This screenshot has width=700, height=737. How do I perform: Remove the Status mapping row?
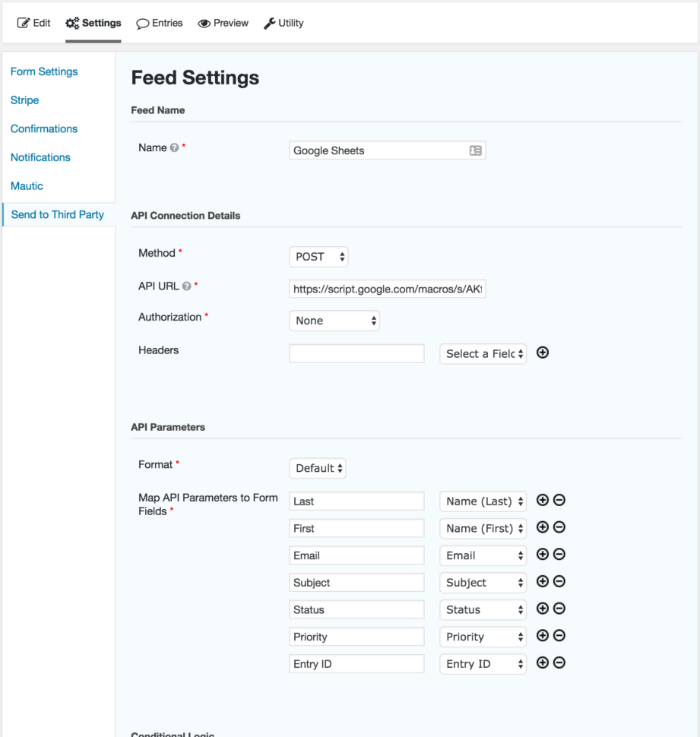559,609
